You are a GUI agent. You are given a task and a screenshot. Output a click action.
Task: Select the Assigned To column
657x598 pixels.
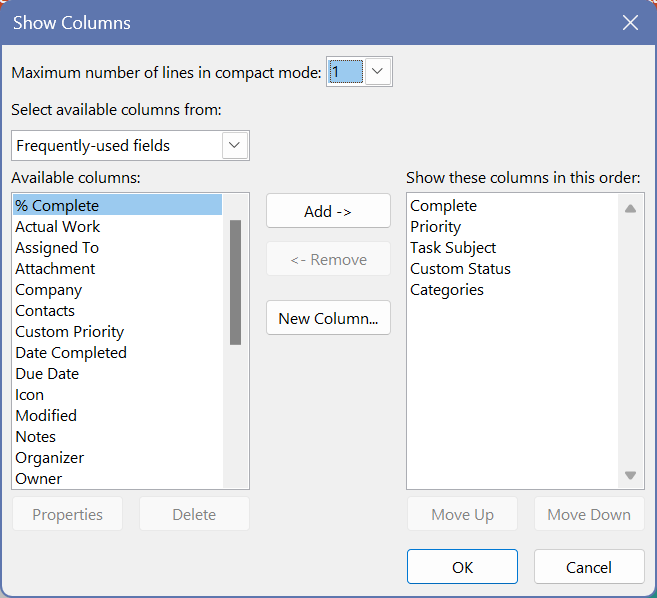click(x=57, y=248)
